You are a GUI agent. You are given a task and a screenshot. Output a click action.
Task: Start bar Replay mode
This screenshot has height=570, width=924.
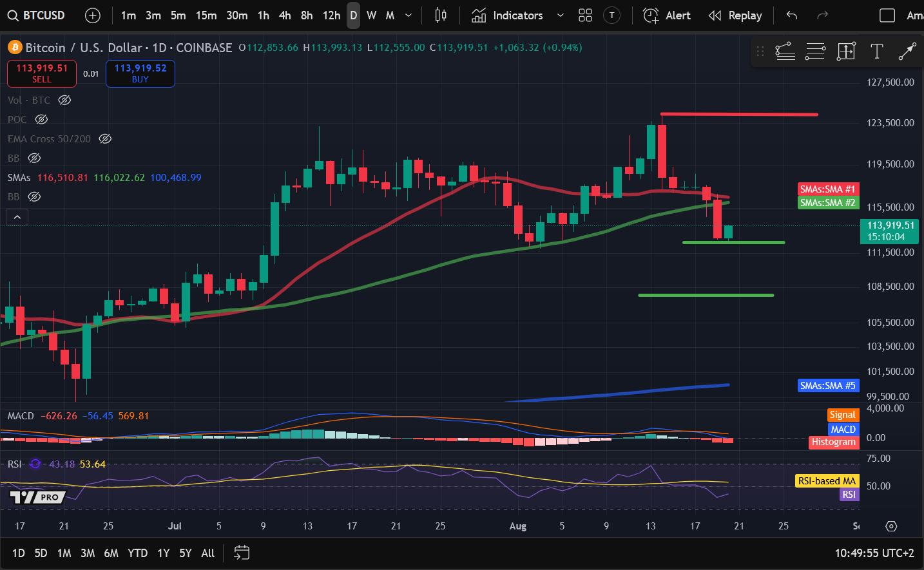(x=735, y=15)
